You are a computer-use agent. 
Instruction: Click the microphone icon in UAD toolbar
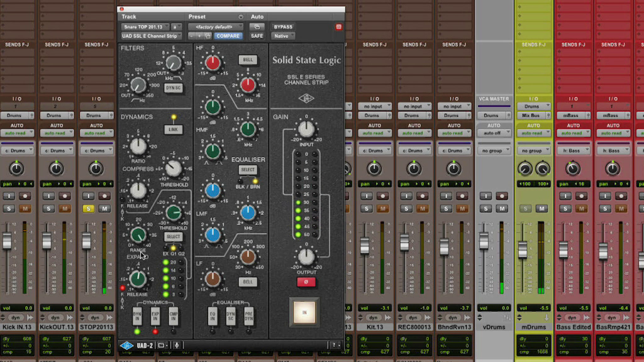[177, 345]
